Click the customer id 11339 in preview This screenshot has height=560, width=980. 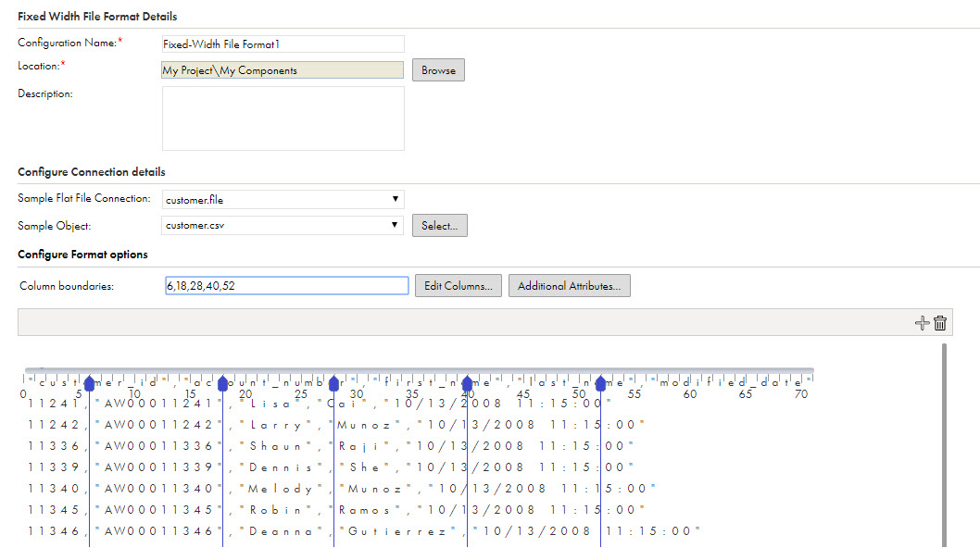pos(54,467)
